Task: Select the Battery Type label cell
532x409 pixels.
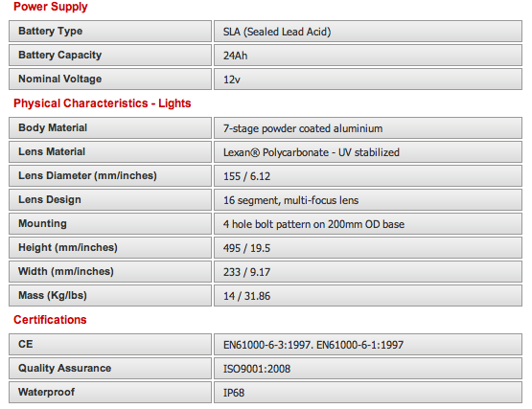Action: click(x=110, y=32)
